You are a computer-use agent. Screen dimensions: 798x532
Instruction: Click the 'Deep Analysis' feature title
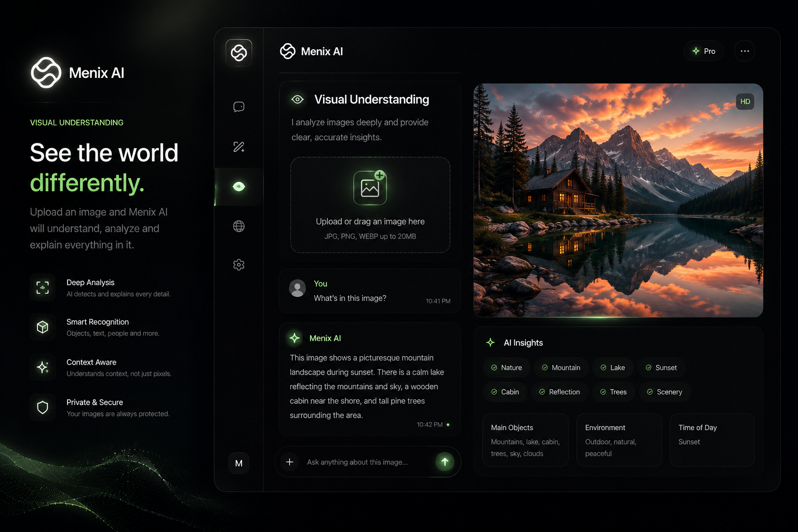tap(90, 283)
